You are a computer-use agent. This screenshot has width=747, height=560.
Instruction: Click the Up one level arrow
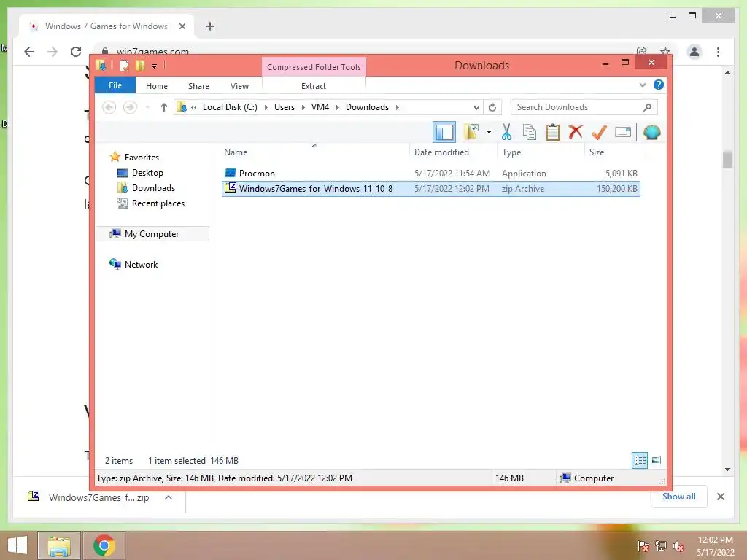[x=164, y=107]
